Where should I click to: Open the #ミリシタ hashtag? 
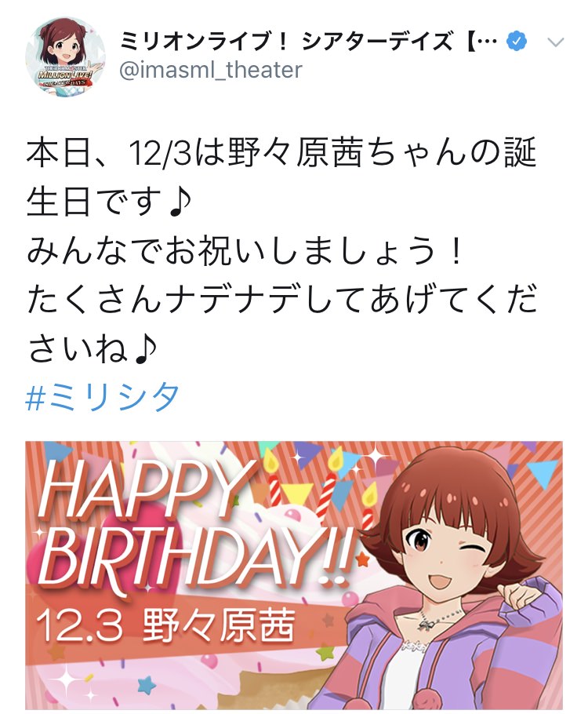click(103, 398)
